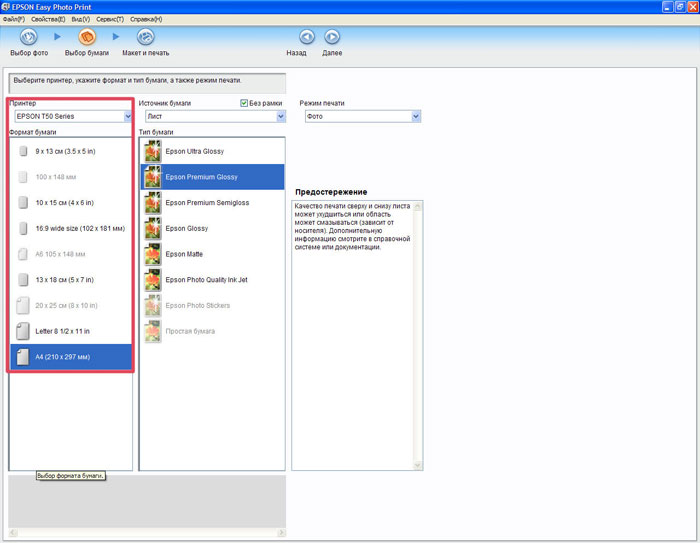Viewport: 700px width, 543px height.
Task: Click the warning text in Предостережение box
Action: pyautogui.click(x=352, y=227)
